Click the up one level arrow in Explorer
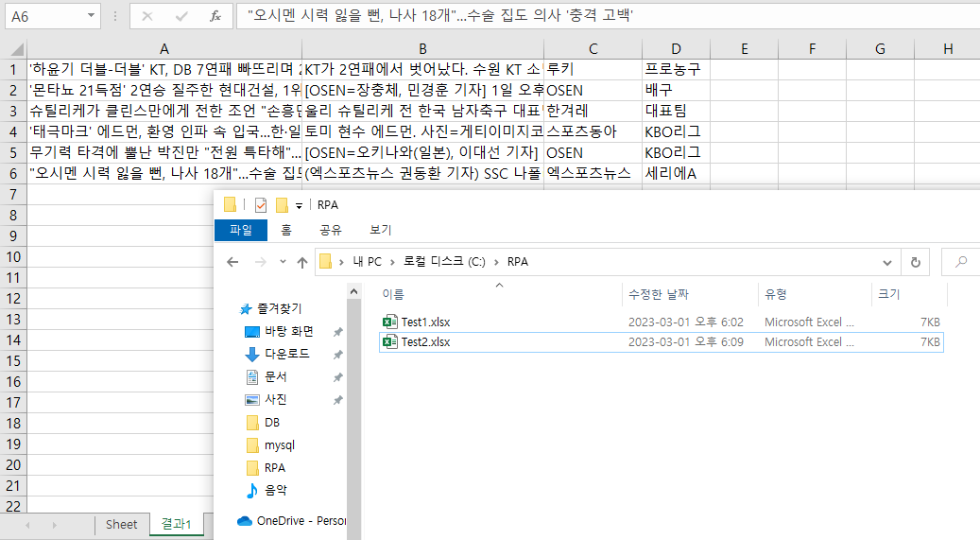This screenshot has height=540, width=980. point(301,262)
